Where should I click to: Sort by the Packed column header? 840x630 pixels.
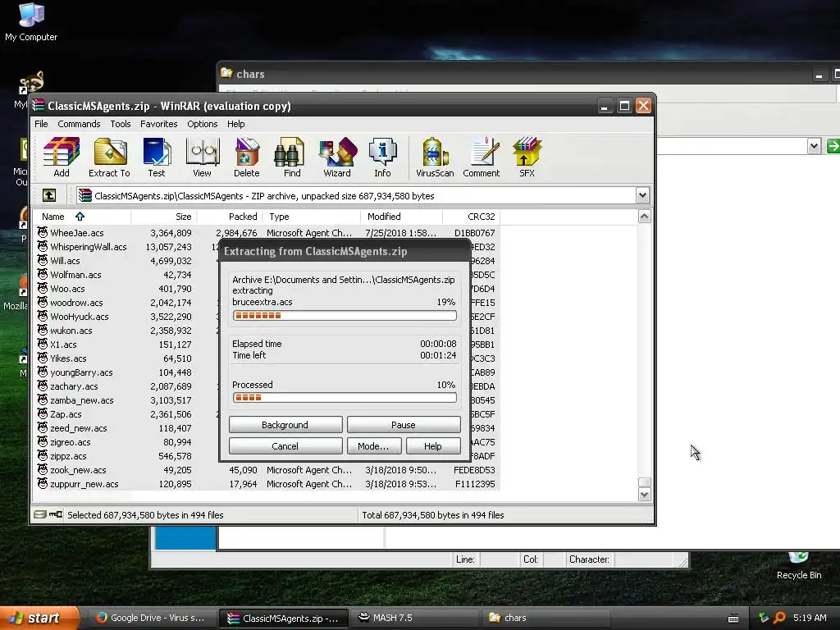pos(230,217)
